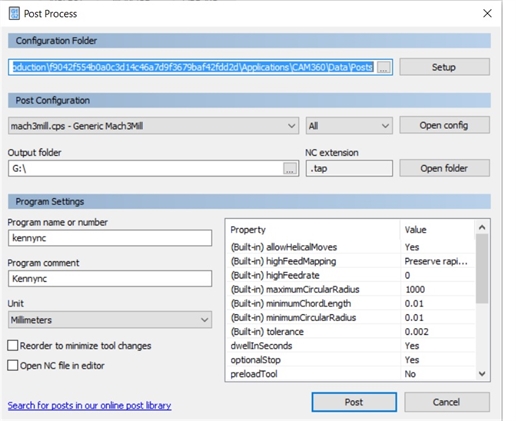Click the Post button
This screenshot has width=516, height=421.
(354, 402)
